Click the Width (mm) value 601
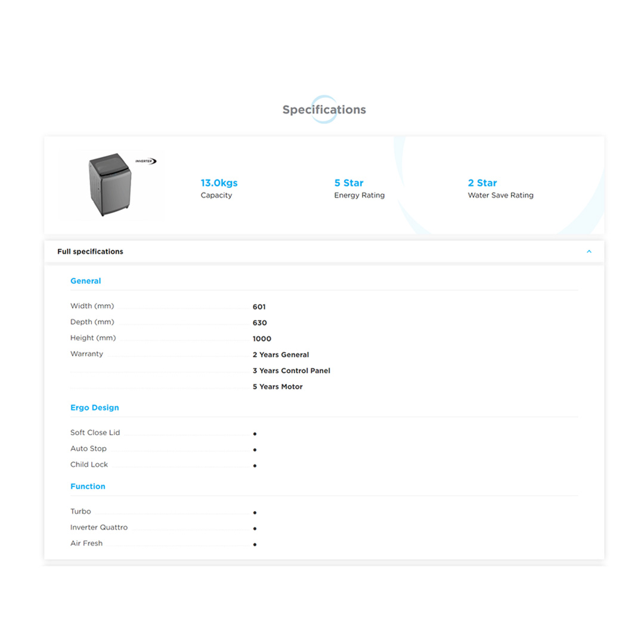The width and height of the screenshot is (644, 644). (260, 306)
